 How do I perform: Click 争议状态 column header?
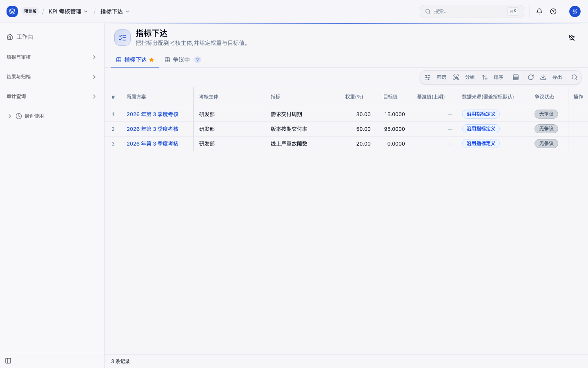544,97
